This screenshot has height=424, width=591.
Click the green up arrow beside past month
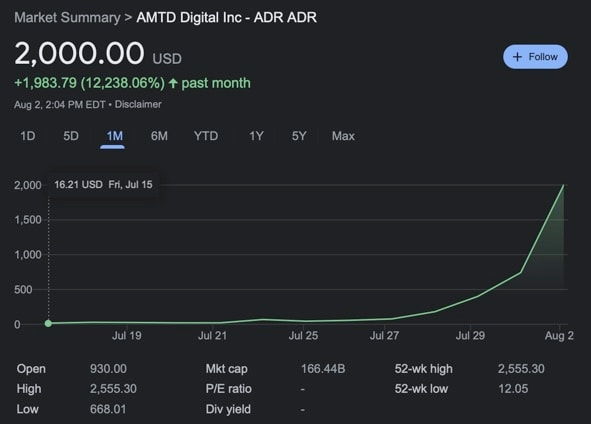point(173,83)
